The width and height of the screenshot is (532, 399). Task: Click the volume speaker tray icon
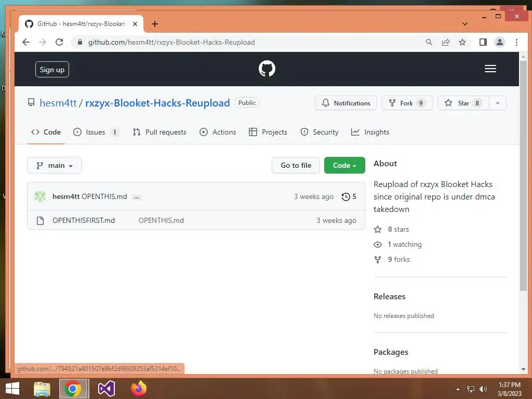pos(483,389)
